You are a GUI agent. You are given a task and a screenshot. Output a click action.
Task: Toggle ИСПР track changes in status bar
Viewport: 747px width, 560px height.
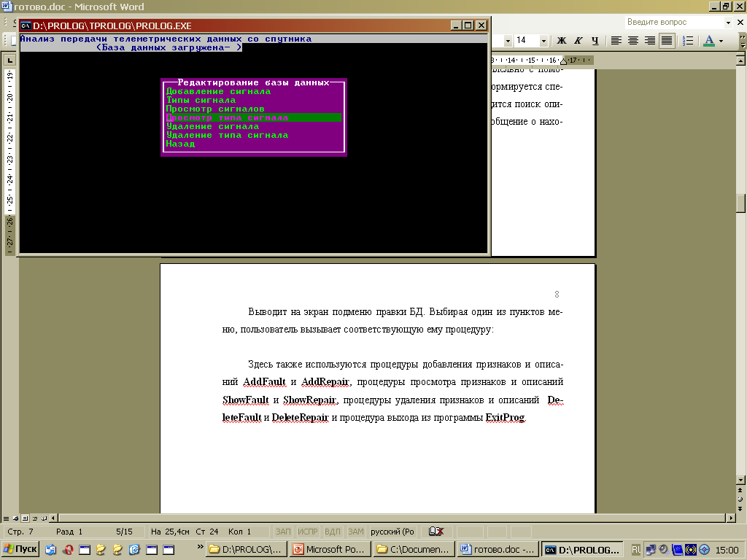(x=307, y=532)
